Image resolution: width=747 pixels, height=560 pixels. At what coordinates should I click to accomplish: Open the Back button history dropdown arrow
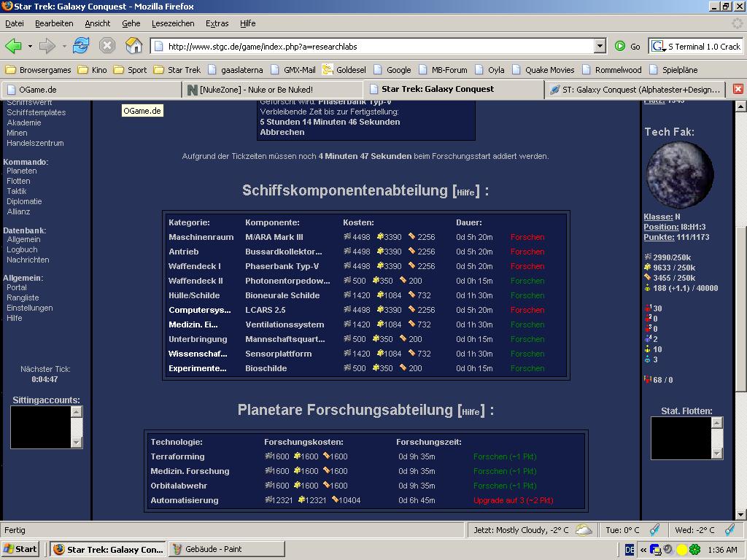tap(30, 46)
